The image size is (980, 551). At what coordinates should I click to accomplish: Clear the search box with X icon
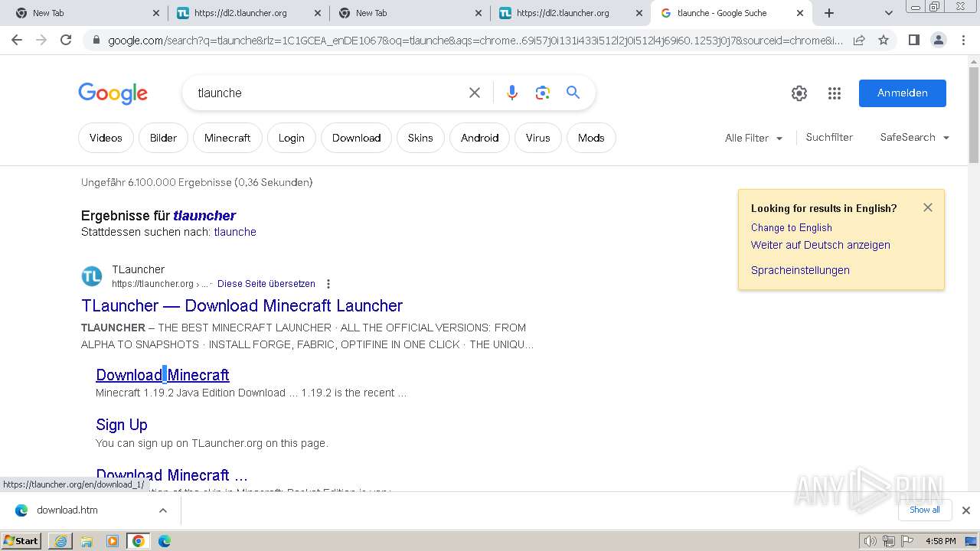[x=475, y=93]
